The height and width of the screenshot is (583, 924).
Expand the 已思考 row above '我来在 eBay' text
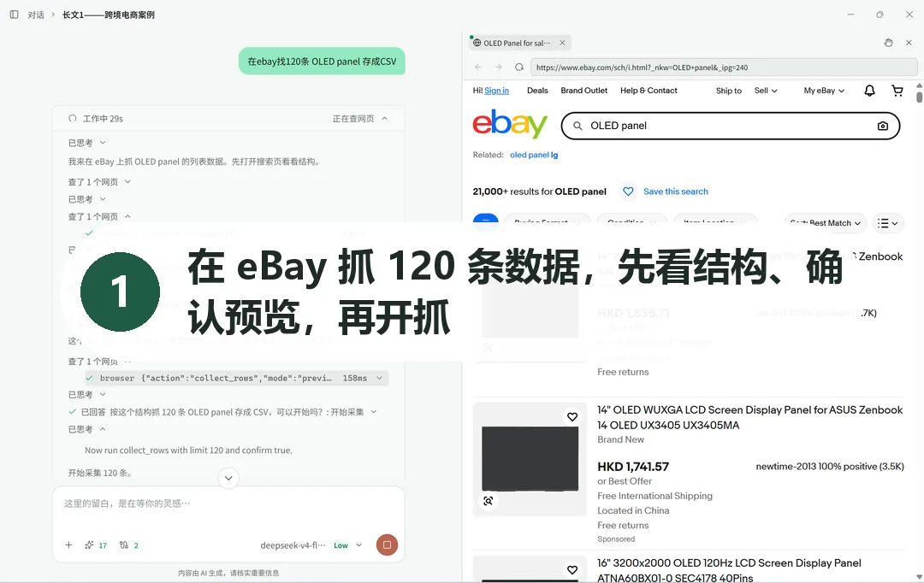coord(86,143)
